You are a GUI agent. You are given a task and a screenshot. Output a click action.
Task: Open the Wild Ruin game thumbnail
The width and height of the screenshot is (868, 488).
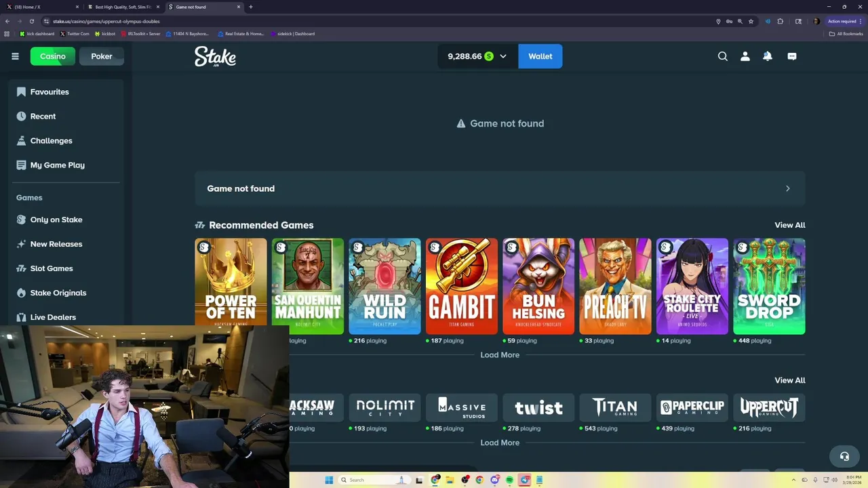click(x=384, y=286)
